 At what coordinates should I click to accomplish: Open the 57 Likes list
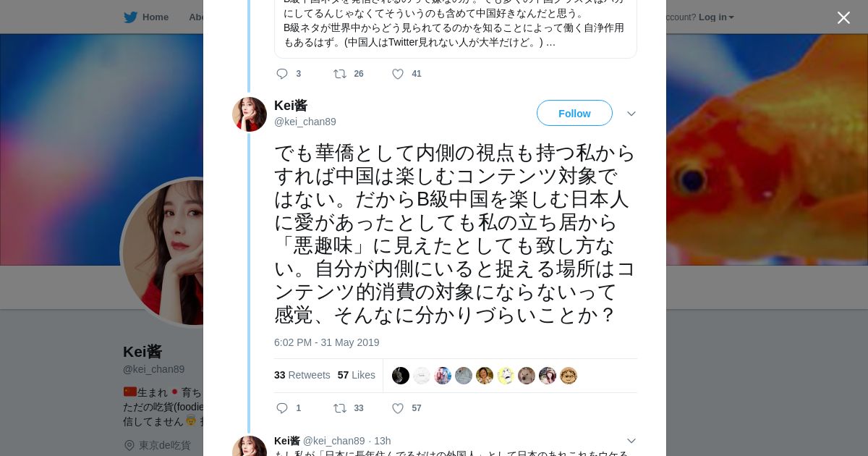tap(356, 375)
